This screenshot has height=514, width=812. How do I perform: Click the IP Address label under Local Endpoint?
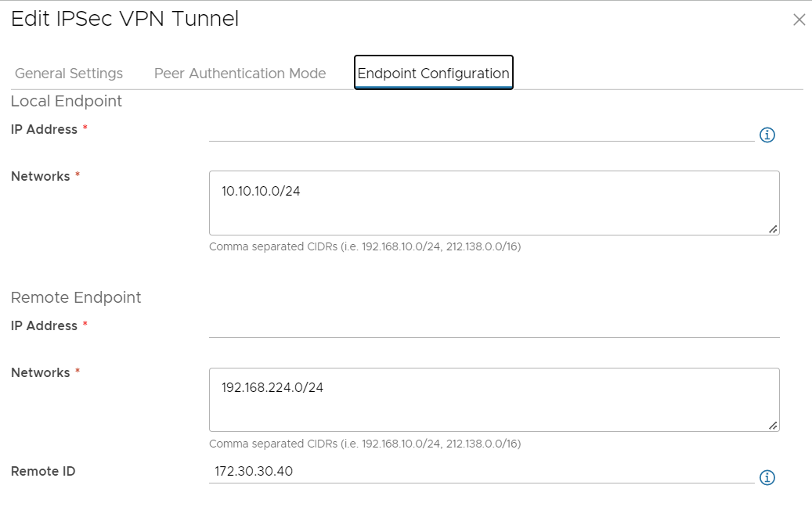pos(44,129)
